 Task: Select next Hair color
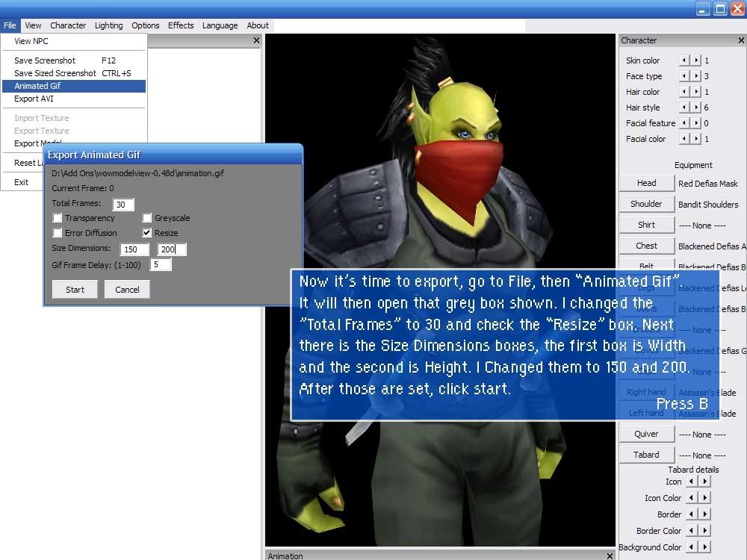point(696,92)
